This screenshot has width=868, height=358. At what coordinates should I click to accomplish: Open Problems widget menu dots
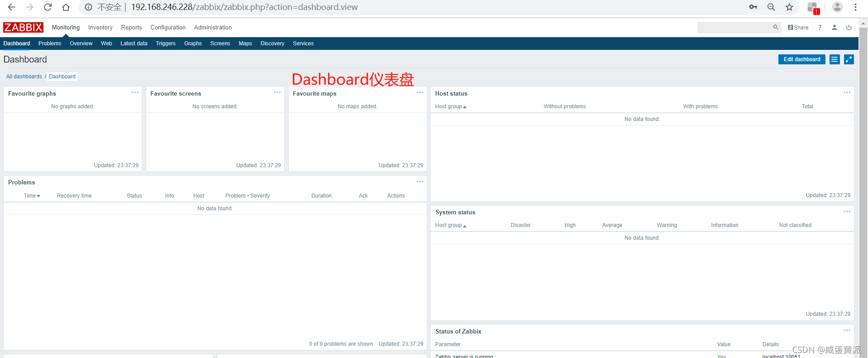(420, 182)
